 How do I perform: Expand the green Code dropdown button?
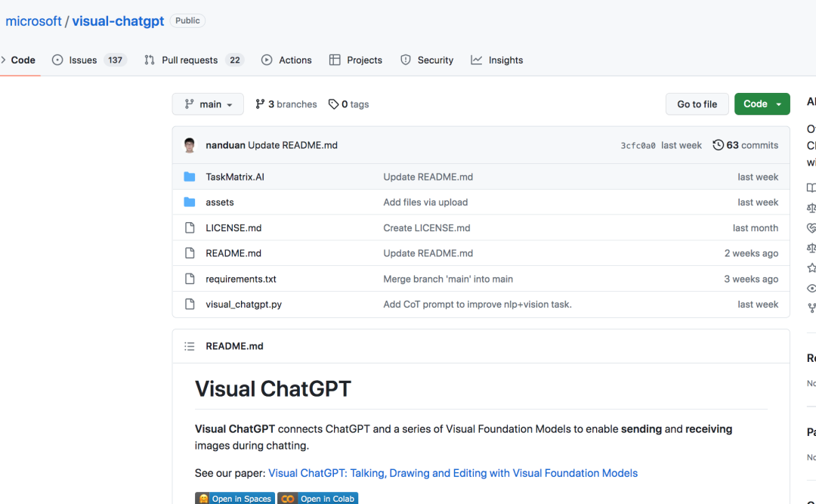click(x=762, y=104)
